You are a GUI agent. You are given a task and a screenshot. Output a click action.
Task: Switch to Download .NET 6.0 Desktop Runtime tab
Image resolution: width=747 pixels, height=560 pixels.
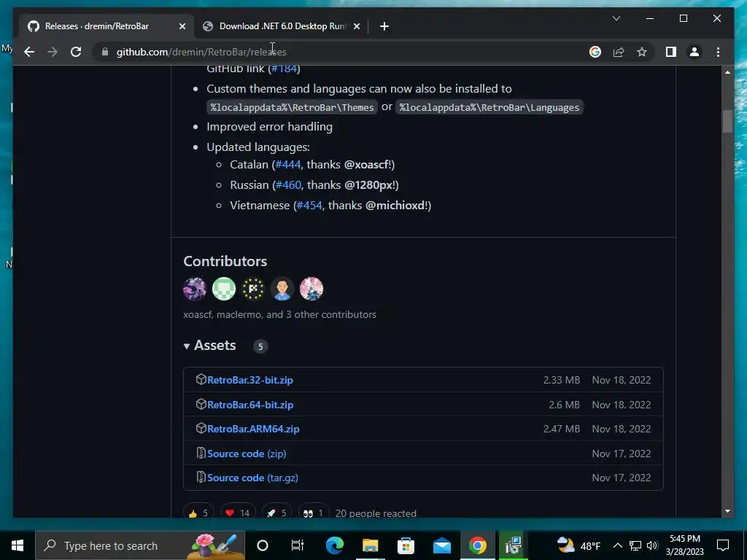pyautogui.click(x=281, y=26)
